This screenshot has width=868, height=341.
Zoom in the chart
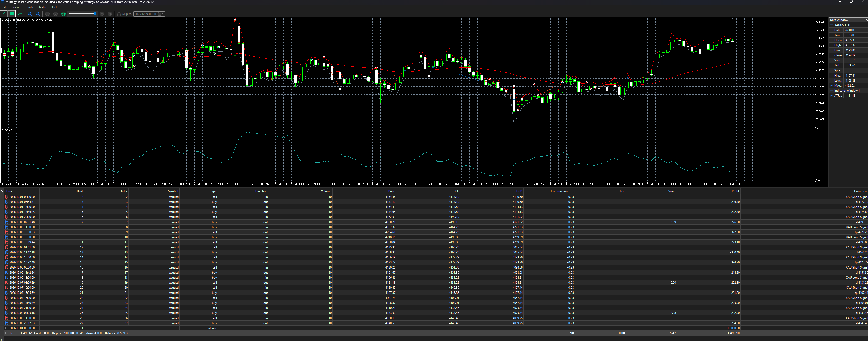(30, 14)
